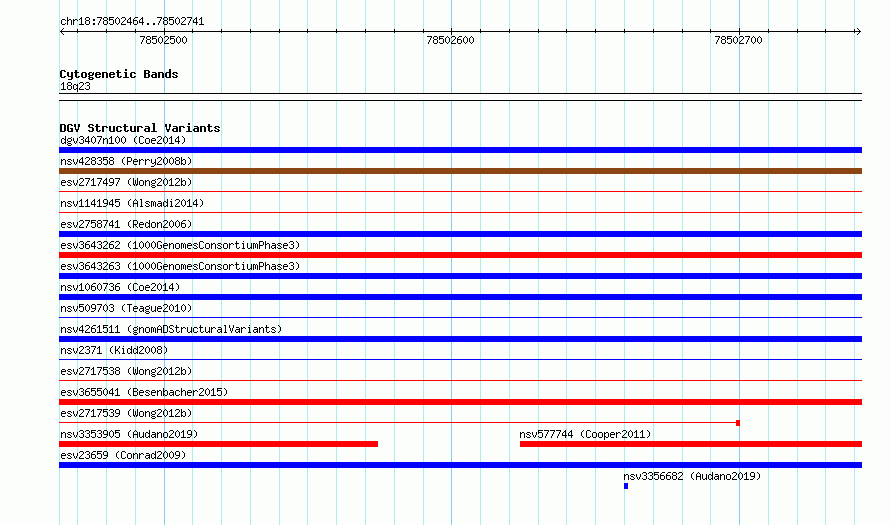Open variant nsv3356682 (Audano2019) label
The width and height of the screenshot is (890, 525).
click(692, 476)
